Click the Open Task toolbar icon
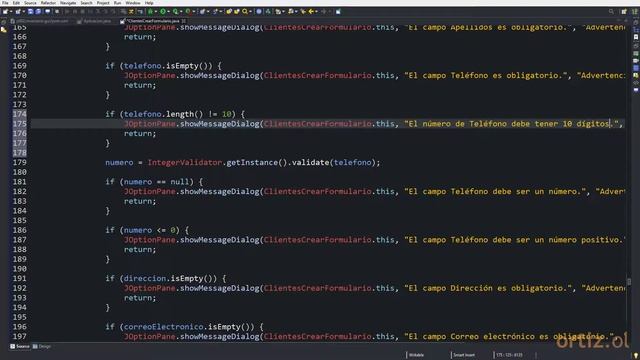640x360 pixels. coord(236,11)
